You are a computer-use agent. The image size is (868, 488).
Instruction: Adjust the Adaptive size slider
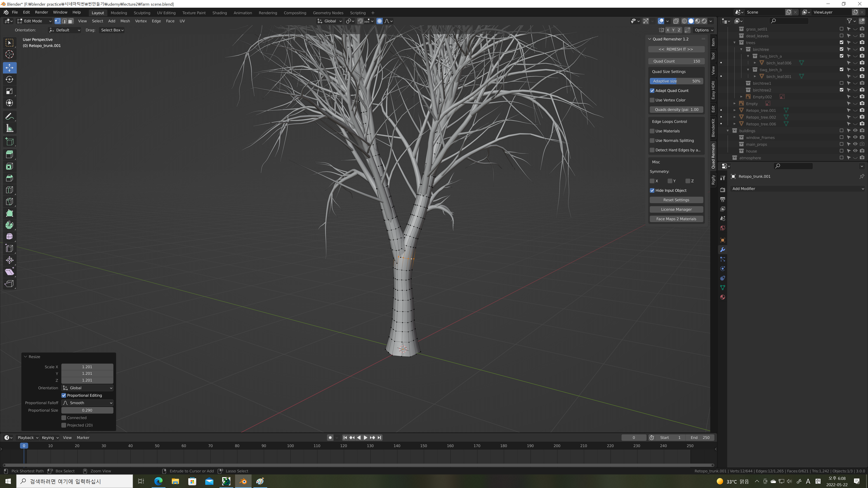(676, 81)
